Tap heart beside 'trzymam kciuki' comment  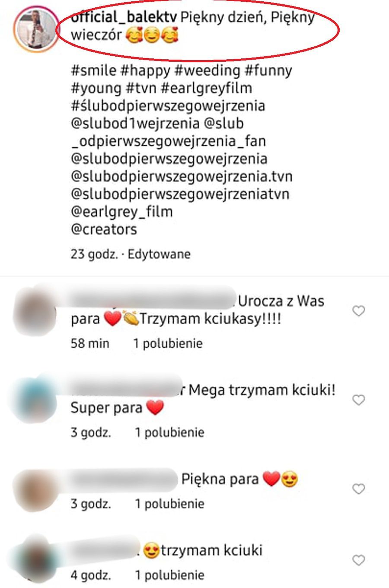[x=359, y=560]
